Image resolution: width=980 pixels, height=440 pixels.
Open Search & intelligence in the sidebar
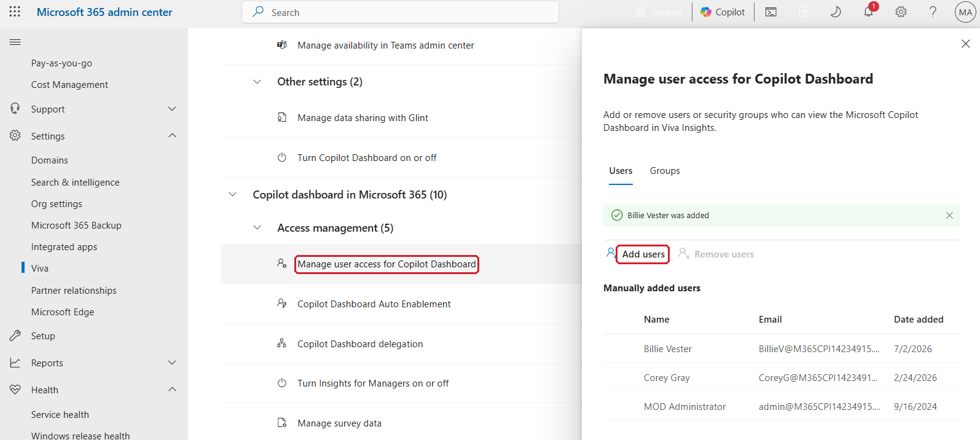[x=75, y=183]
